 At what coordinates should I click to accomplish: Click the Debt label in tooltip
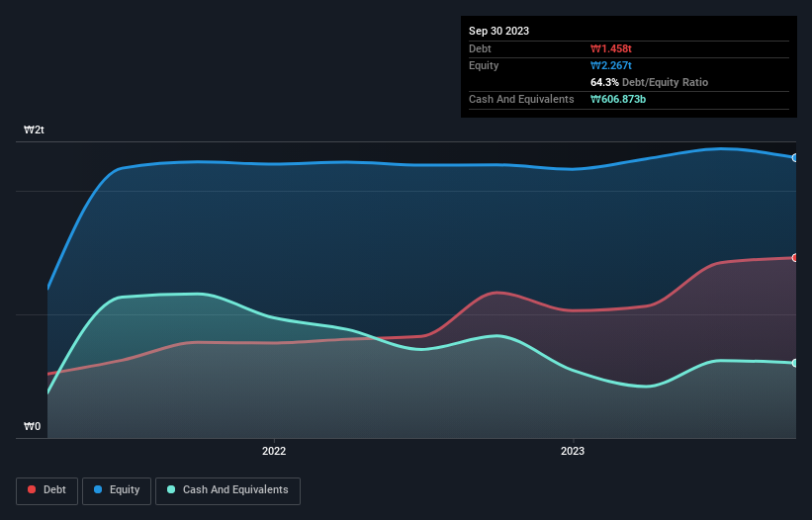(x=480, y=48)
